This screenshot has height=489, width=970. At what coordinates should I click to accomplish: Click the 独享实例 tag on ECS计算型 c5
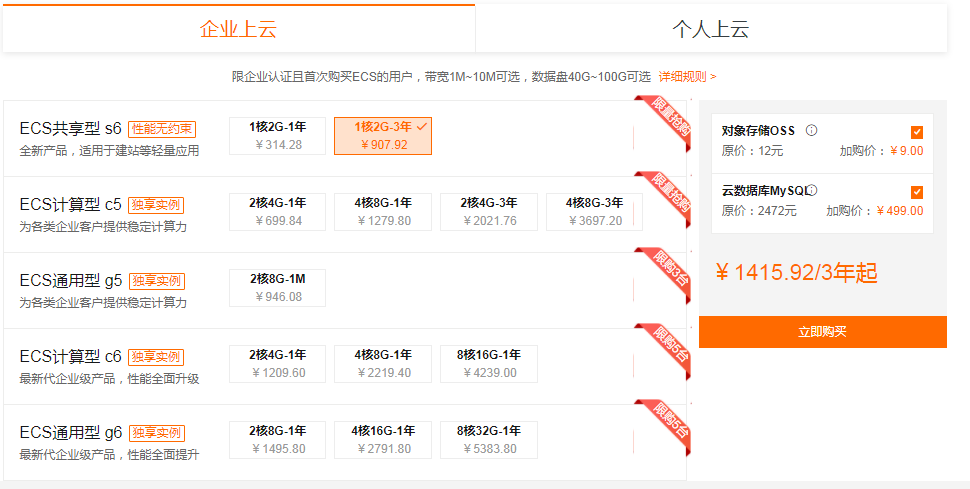point(157,205)
